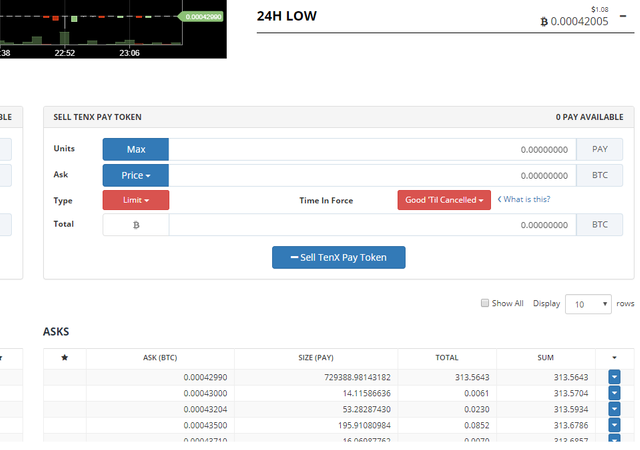Click size 195.91080984 cell
Screen dimensions: 640x450
364,425
